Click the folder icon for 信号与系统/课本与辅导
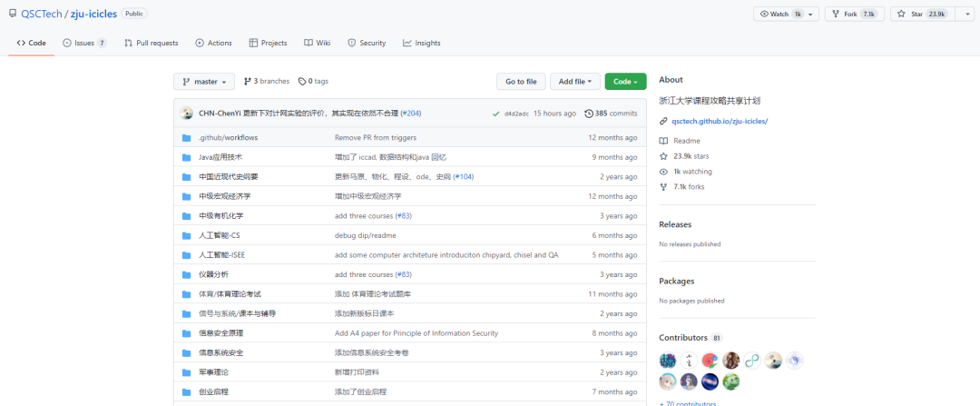The image size is (980, 406). tap(186, 313)
